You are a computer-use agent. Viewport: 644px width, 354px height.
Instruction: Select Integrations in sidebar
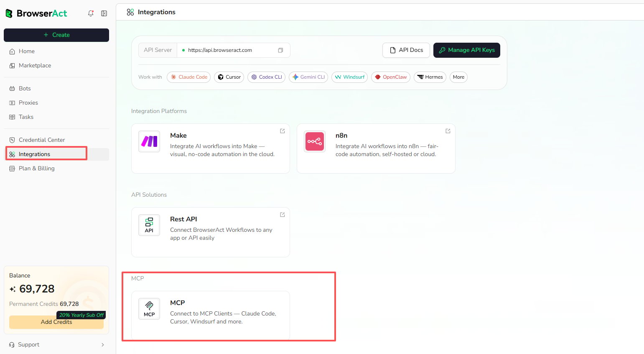[x=56, y=154]
